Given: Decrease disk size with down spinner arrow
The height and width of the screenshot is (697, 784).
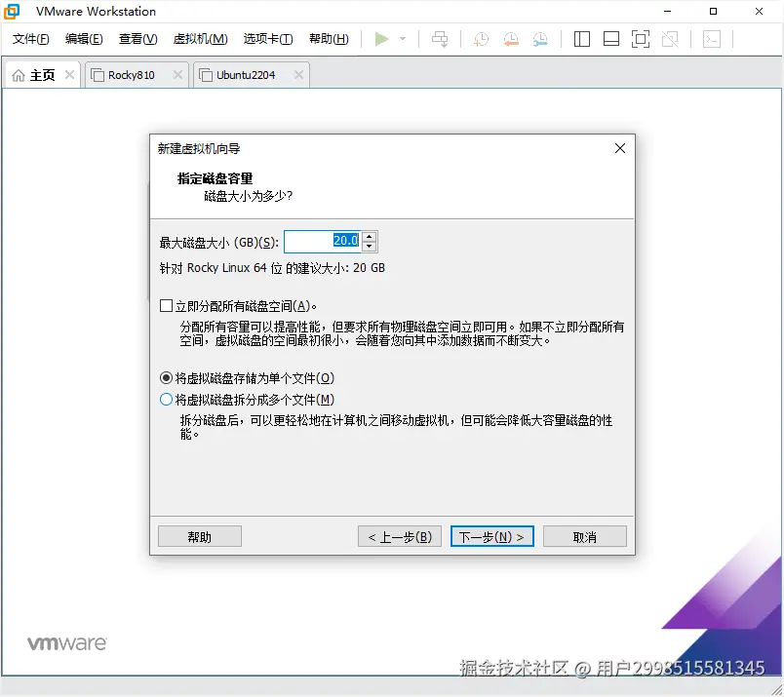Looking at the screenshot, I should point(369,247).
